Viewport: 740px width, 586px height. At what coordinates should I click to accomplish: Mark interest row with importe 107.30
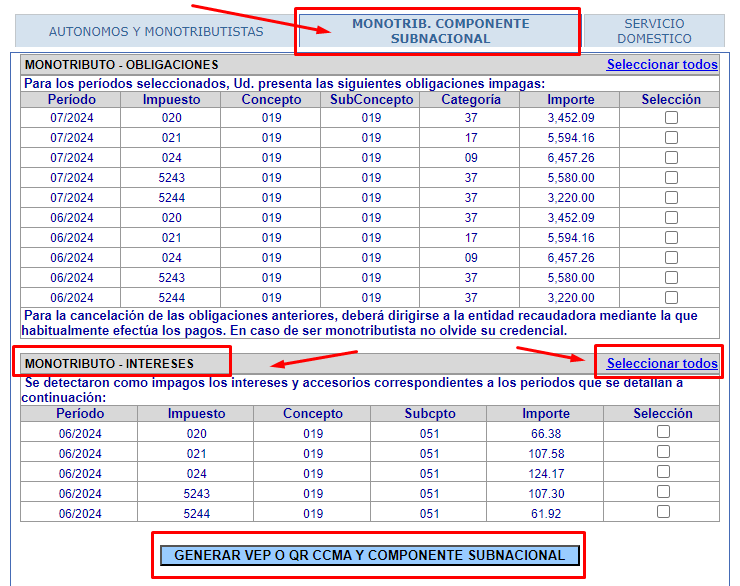[663, 492]
